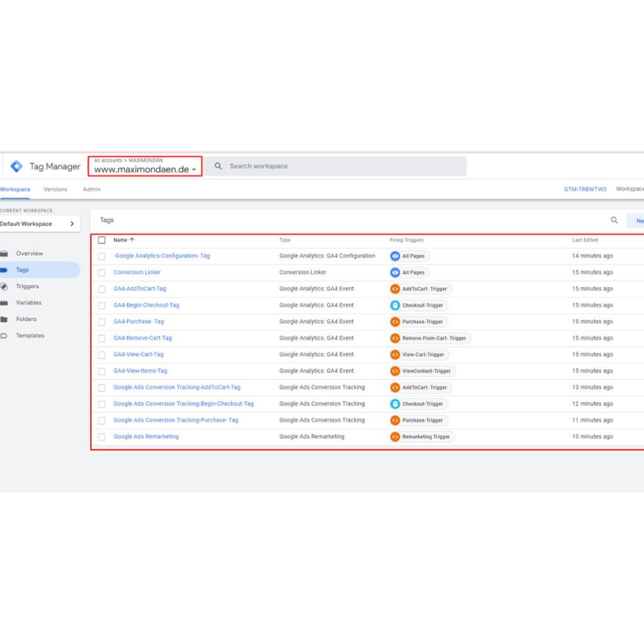Click ViewContent-Trigger orange icon
644x644 pixels.
[x=395, y=371]
